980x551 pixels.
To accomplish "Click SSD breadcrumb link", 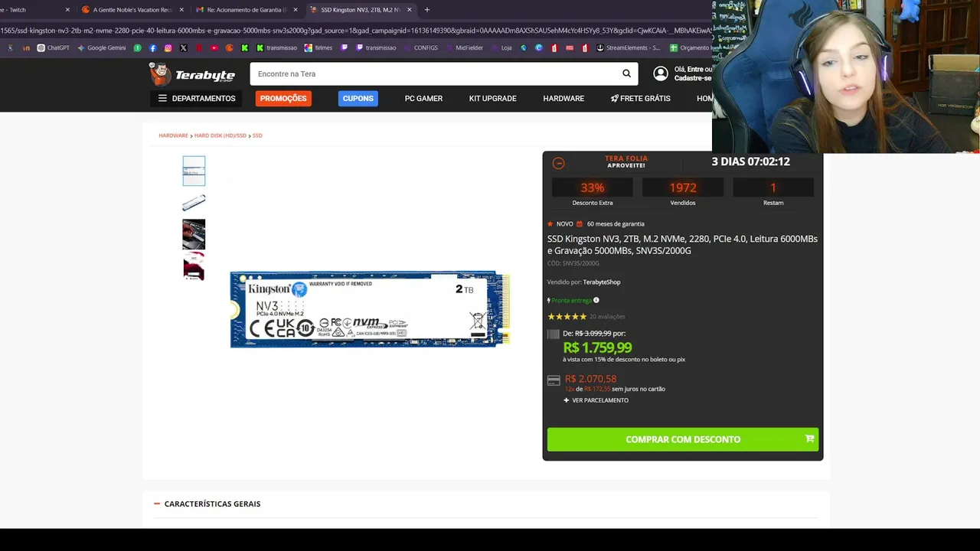I will [x=257, y=135].
